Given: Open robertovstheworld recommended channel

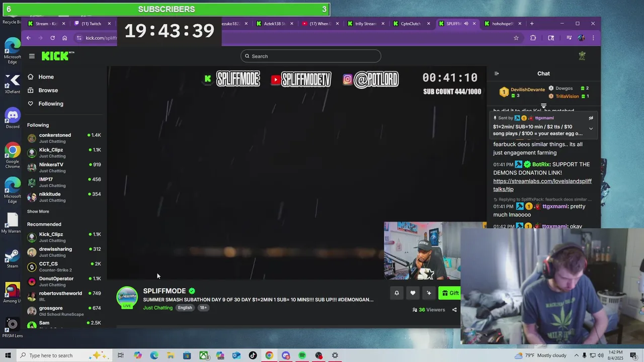Looking at the screenshot, I should 64,296.
